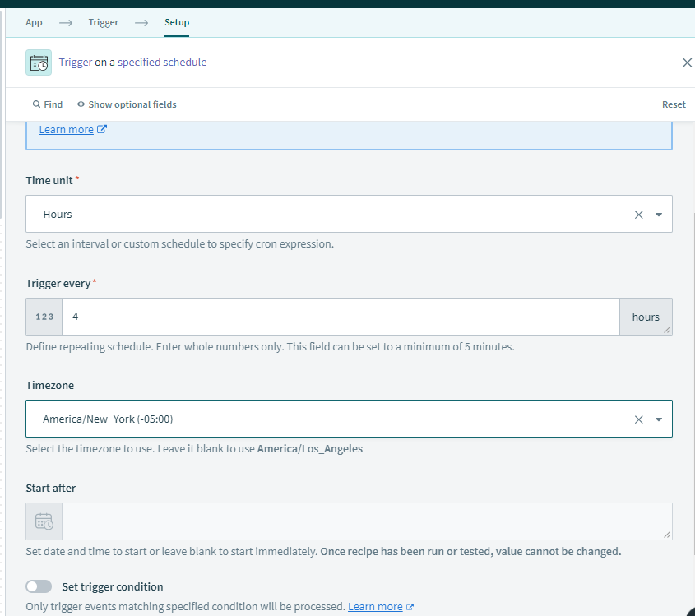
Task: Click the Start after date input field
Action: pos(367,521)
